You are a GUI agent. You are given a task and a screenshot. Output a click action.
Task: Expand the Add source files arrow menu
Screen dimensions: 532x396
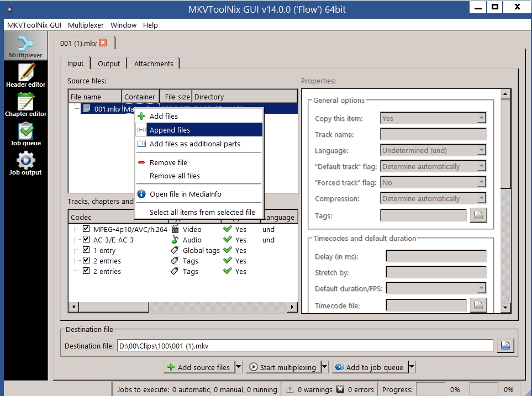pos(239,367)
